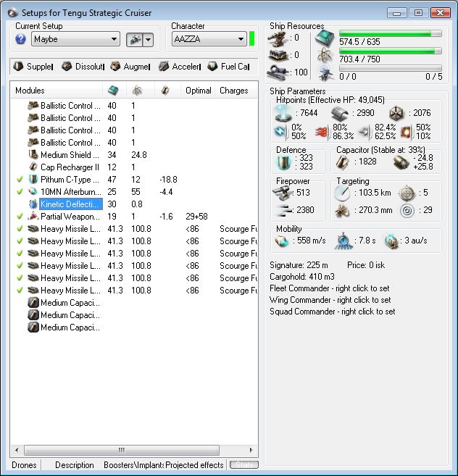Click the Fuel Catalyst subsystem icon
This screenshot has width=458, height=476.
[x=212, y=66]
